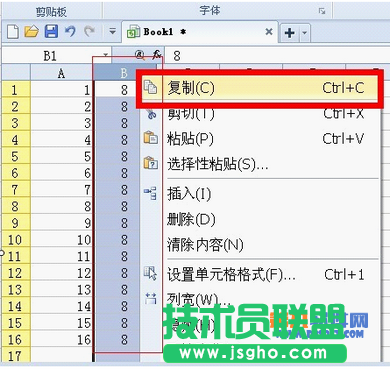
Task: Save the workbook with floppy icon
Action: (51, 32)
